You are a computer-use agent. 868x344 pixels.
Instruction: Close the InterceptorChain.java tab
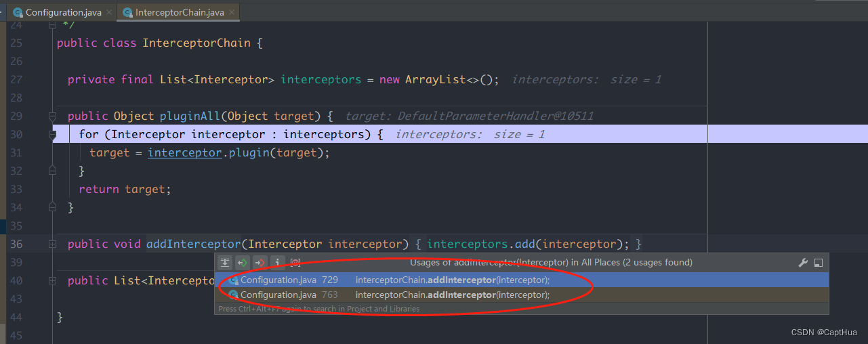(x=232, y=12)
